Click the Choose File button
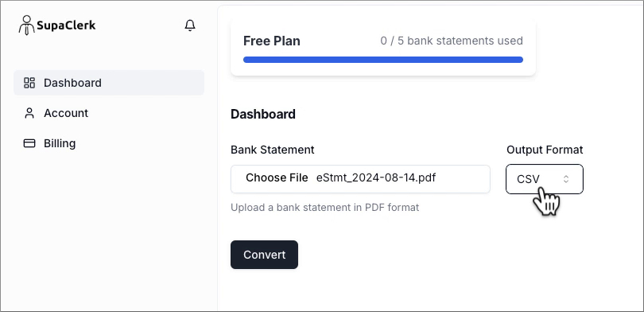The image size is (644, 312). coord(277,177)
